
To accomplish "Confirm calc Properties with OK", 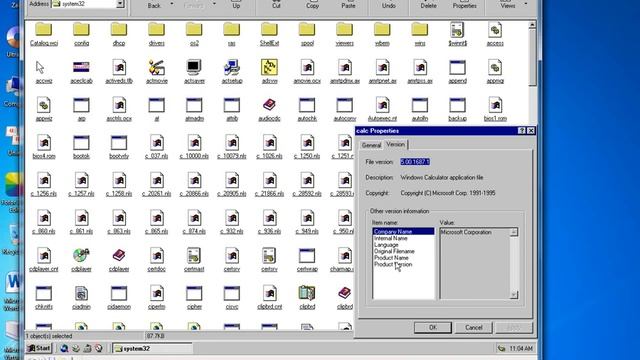I will point(433,327).
